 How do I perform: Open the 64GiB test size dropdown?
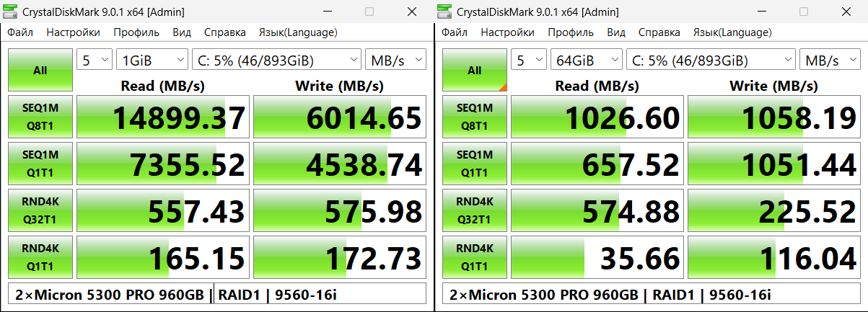586,61
